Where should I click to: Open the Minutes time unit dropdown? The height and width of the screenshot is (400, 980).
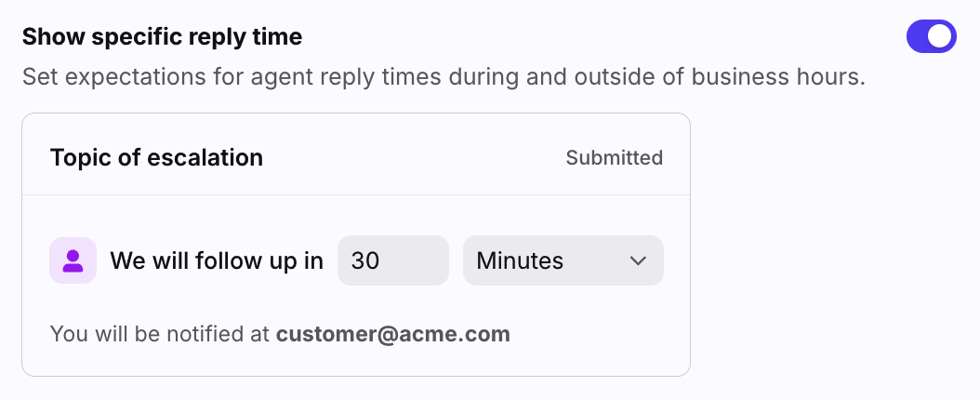coord(563,260)
